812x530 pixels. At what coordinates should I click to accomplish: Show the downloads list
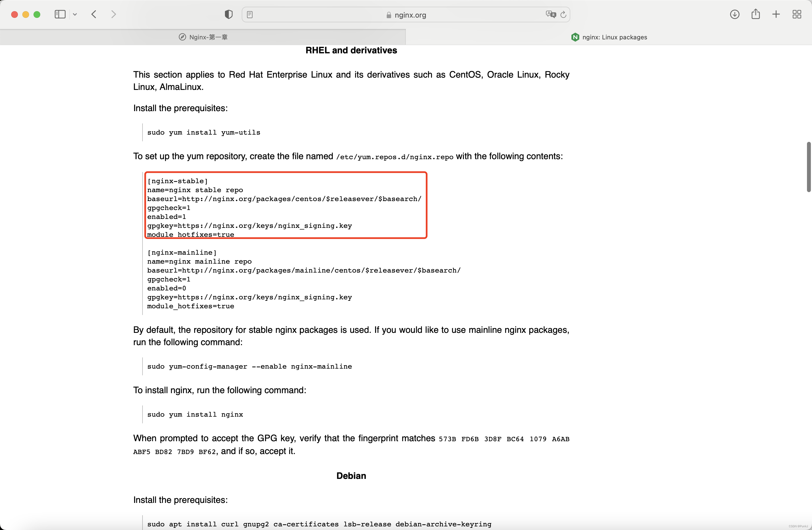pos(735,14)
